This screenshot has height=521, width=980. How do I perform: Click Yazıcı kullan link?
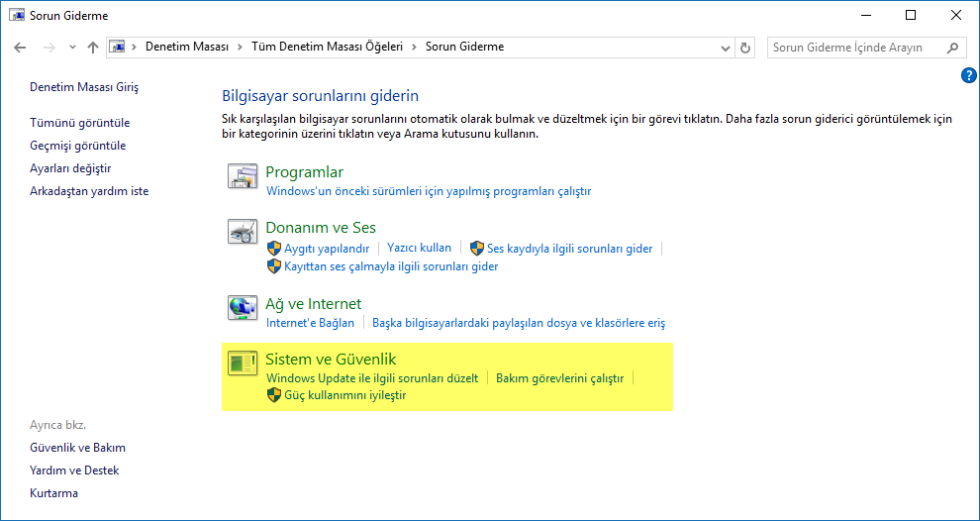(420, 248)
